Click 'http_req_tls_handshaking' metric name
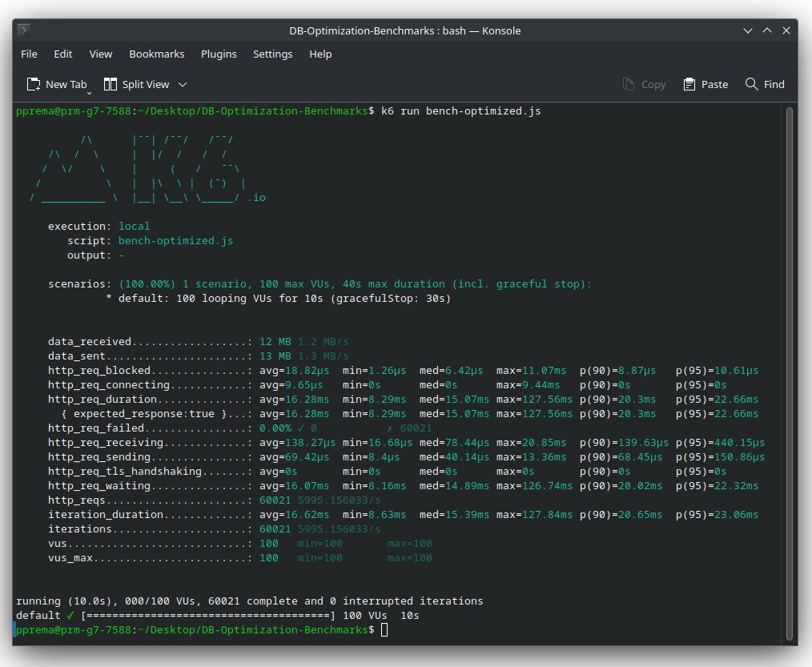812x667 pixels. [x=125, y=472]
